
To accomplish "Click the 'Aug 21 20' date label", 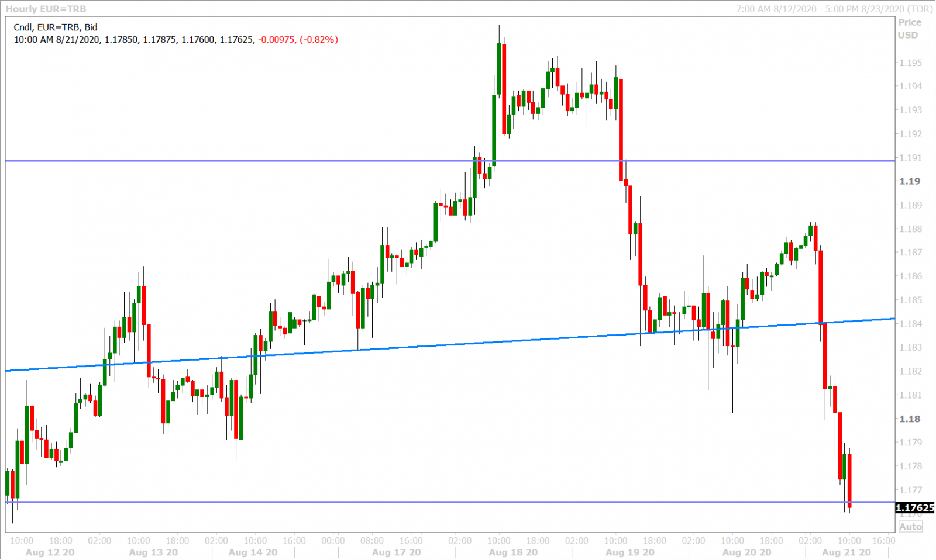I will click(x=846, y=552).
